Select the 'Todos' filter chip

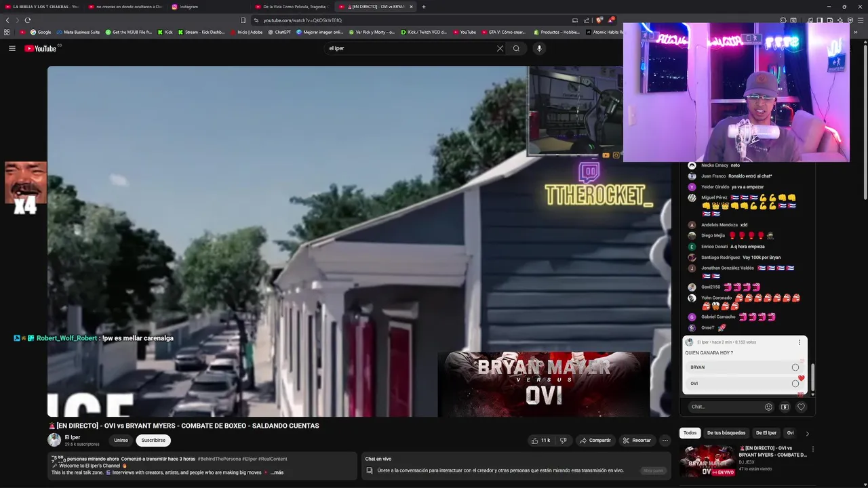pos(690,433)
